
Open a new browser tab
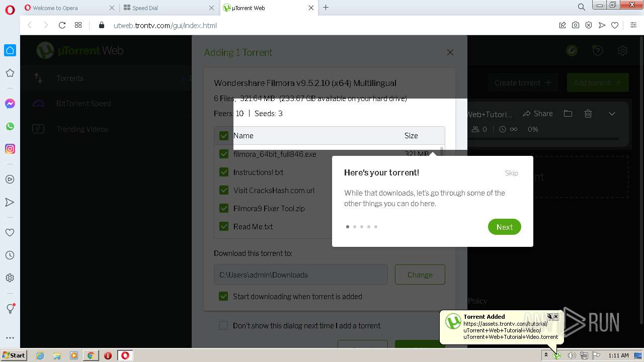pos(326,8)
